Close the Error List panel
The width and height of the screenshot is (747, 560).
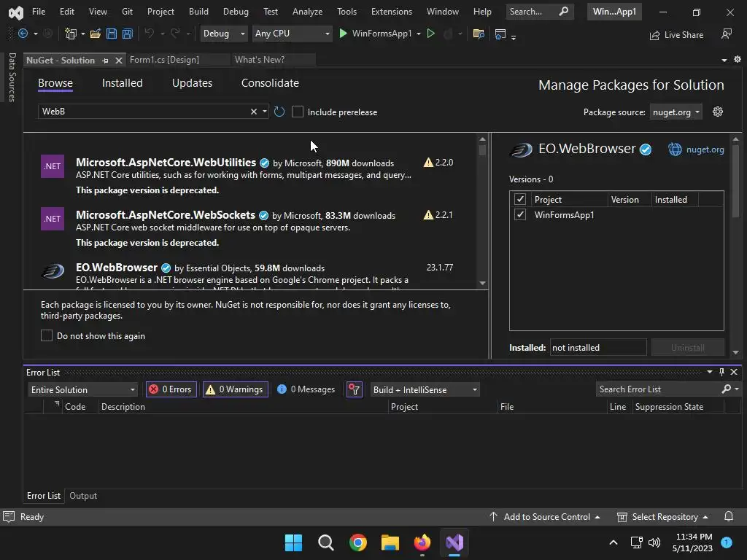[734, 372]
